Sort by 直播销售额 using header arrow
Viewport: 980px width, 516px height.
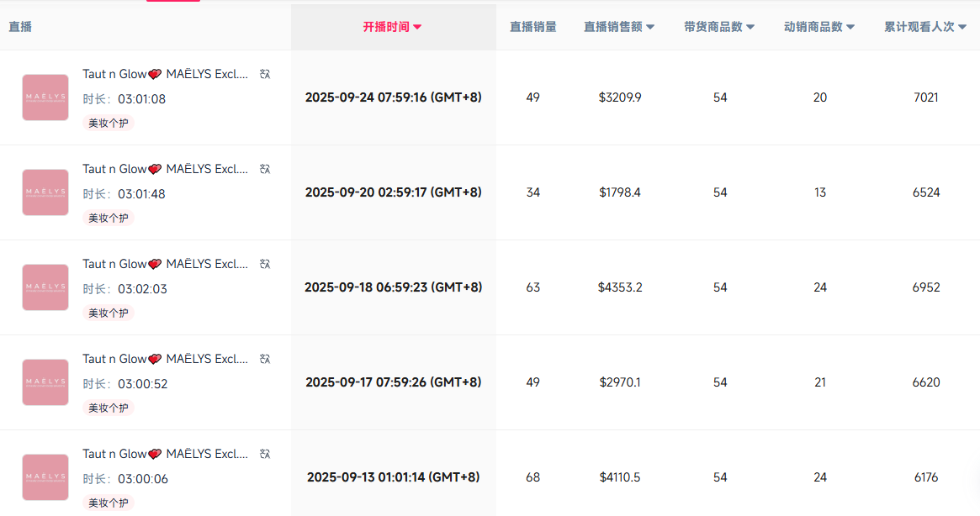point(650,27)
